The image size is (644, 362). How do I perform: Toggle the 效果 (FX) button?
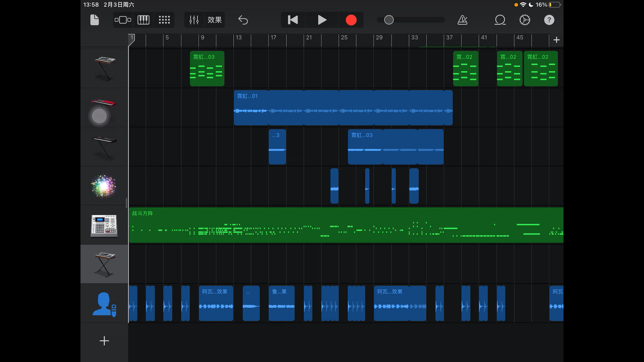[215, 20]
